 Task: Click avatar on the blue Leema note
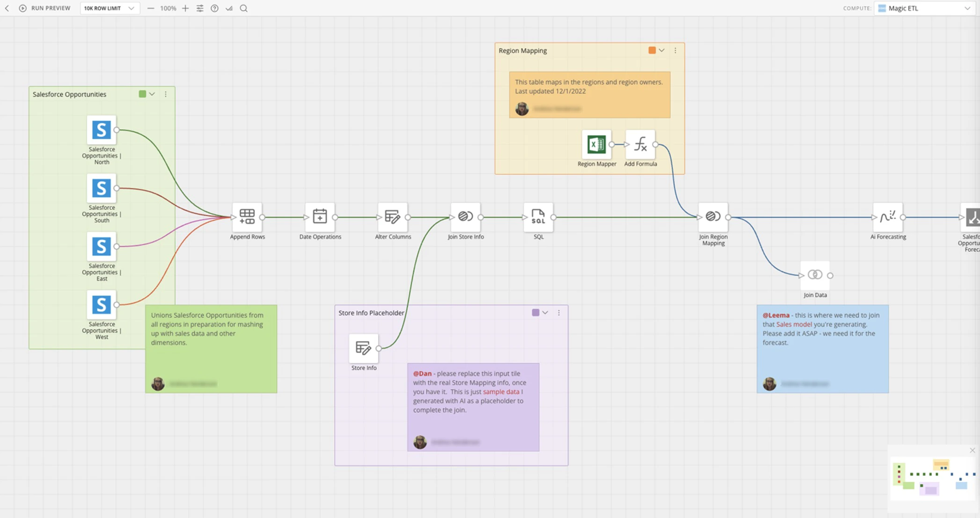[x=769, y=384]
